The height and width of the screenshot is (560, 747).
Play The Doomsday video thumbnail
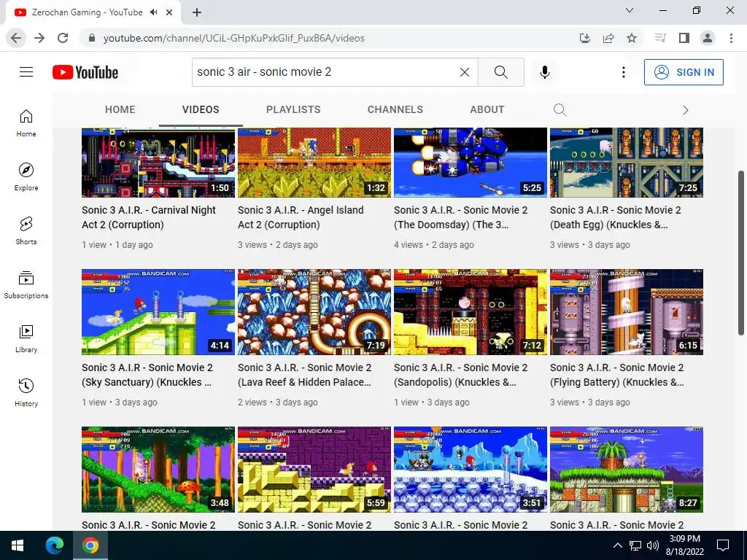pos(471,163)
